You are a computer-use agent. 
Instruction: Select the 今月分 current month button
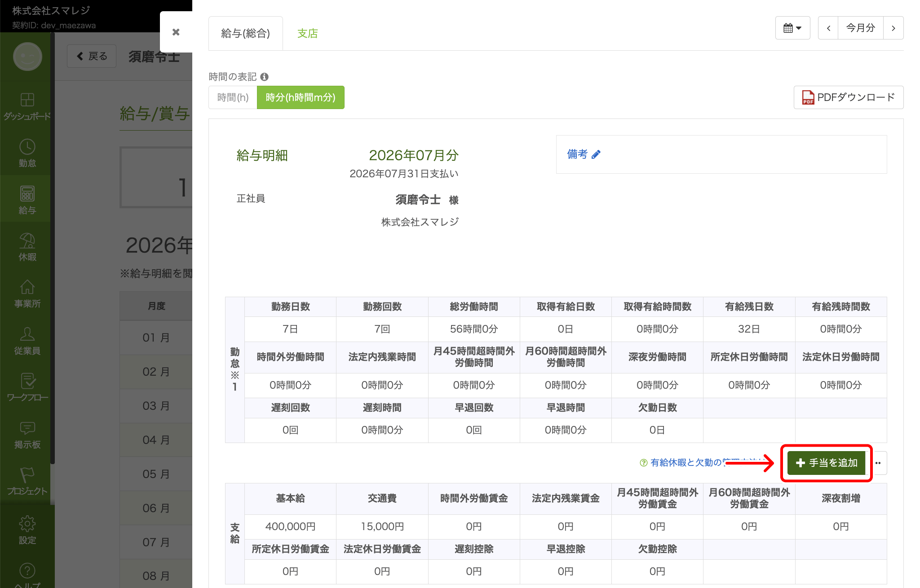pos(861,28)
